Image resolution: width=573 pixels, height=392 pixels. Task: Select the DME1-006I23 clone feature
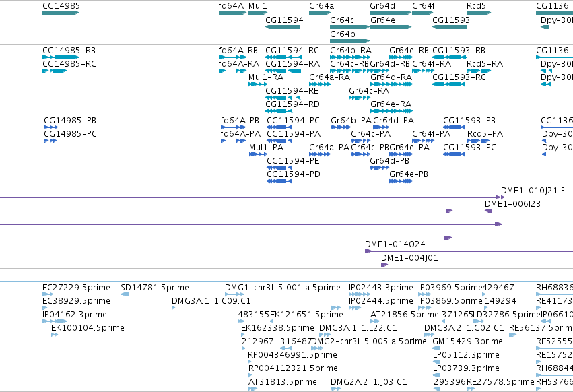pos(529,211)
